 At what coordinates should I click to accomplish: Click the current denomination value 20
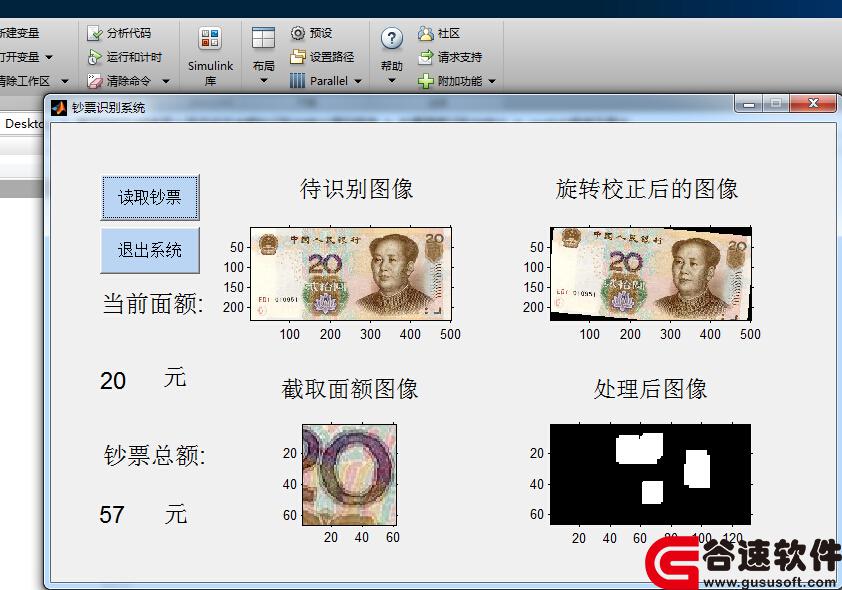[113, 381]
